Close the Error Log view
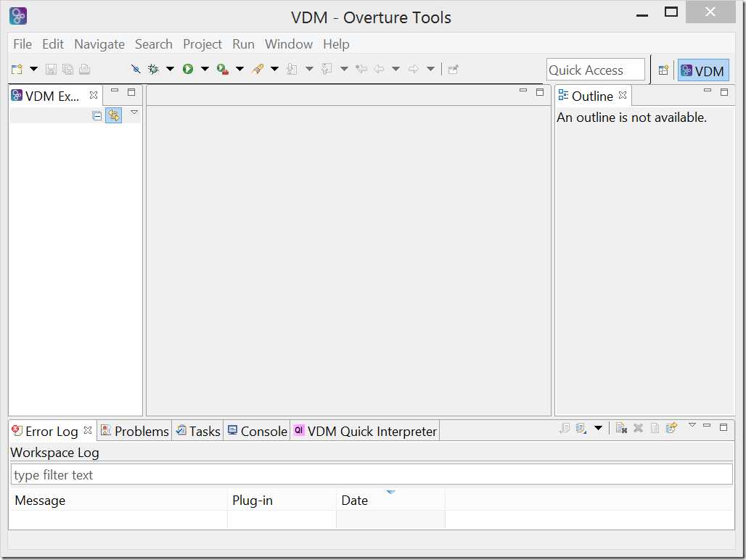This screenshot has height=560, width=746. click(88, 430)
